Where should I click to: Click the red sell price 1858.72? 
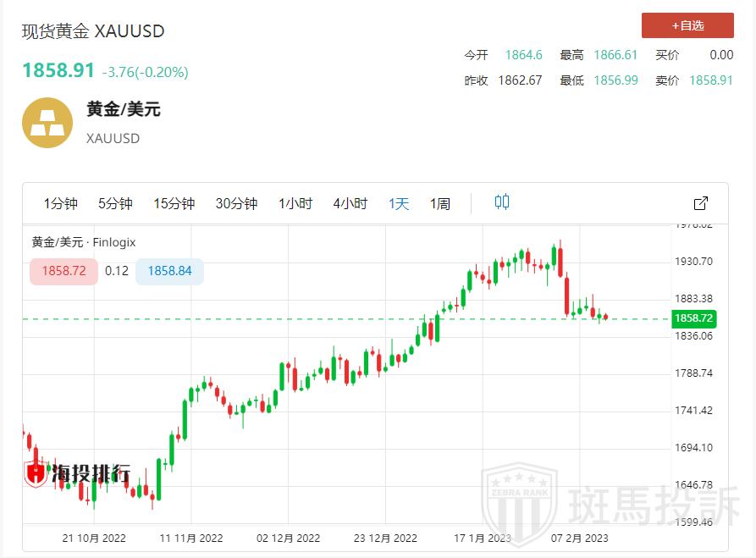(x=63, y=271)
